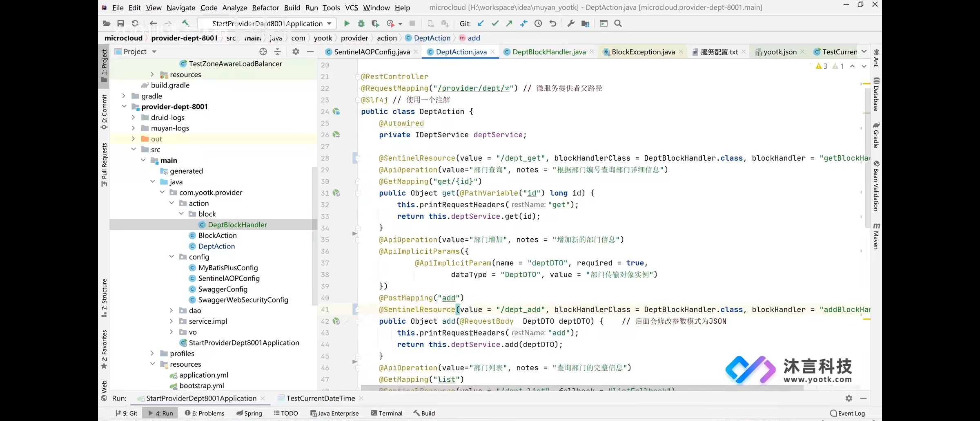Run with coverage icon in toolbar
Viewport: 980px width, 421px height.
[375, 24]
